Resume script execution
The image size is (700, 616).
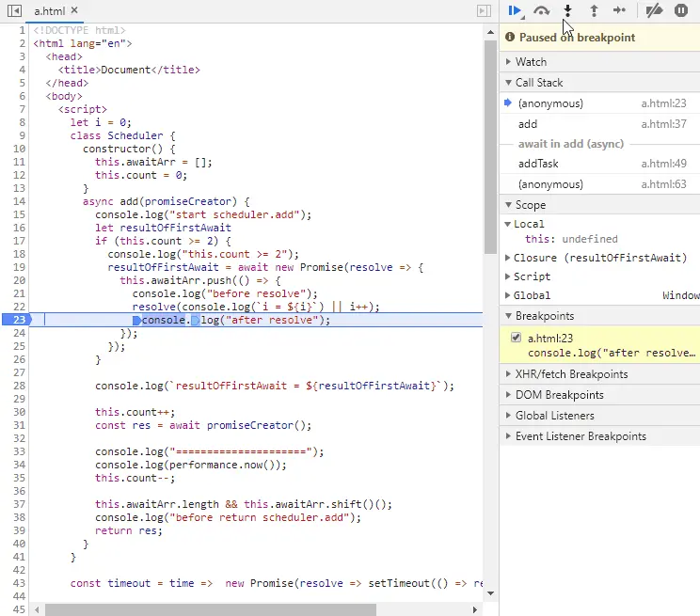click(x=515, y=10)
